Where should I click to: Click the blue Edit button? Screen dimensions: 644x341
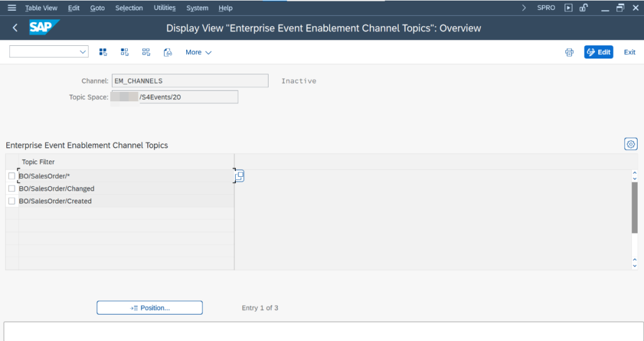tap(599, 52)
